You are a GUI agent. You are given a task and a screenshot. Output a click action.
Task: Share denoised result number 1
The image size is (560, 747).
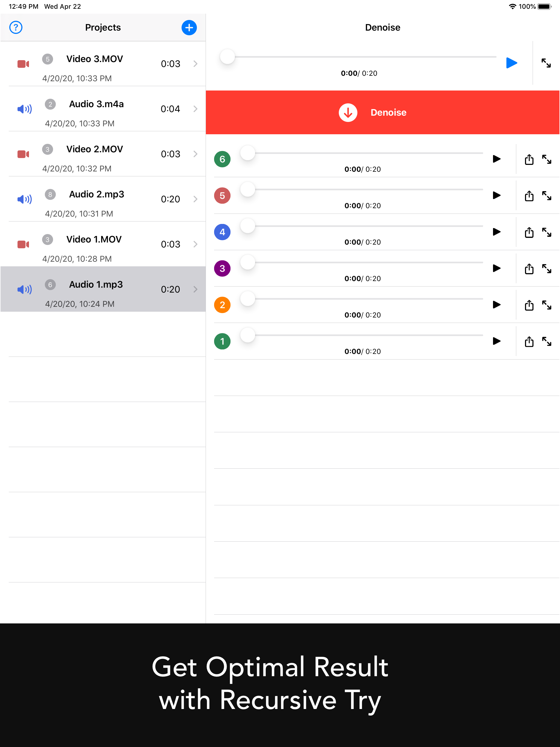tap(529, 342)
